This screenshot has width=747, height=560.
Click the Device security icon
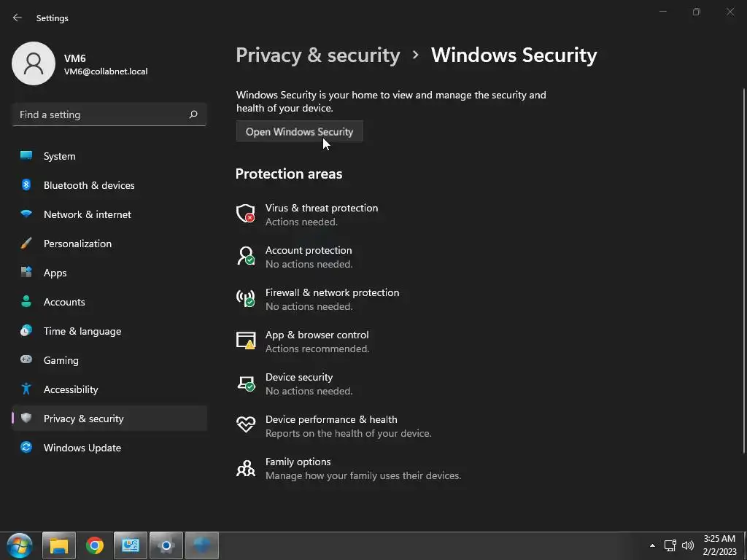click(246, 383)
